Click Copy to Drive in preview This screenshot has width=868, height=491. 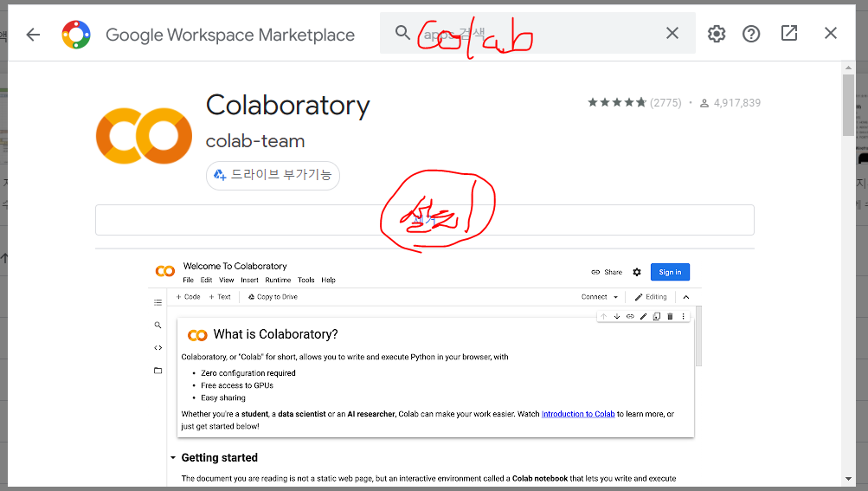coord(273,297)
